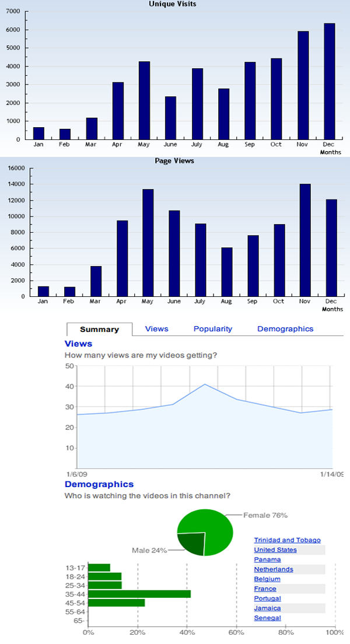Viewport: 350px width, 644px height.
Task: Click the Male 24% pie slice
Action: click(x=192, y=544)
